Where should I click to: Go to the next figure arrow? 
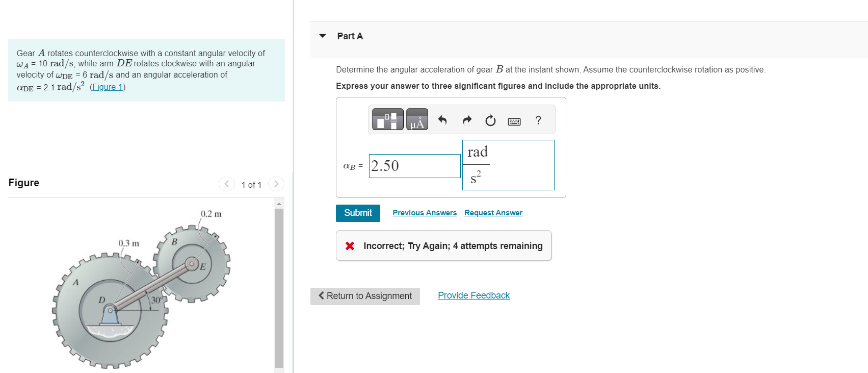coord(276,184)
